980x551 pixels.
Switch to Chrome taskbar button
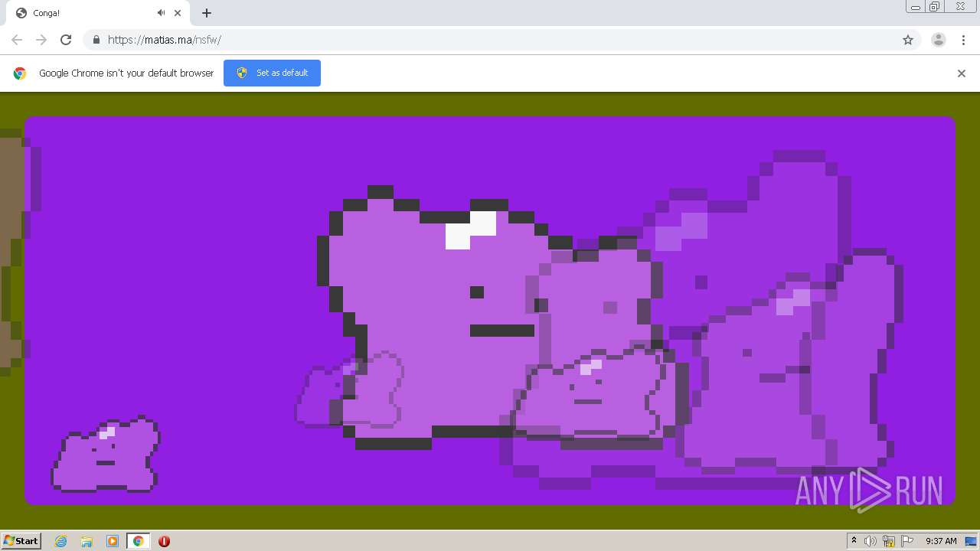(138, 541)
